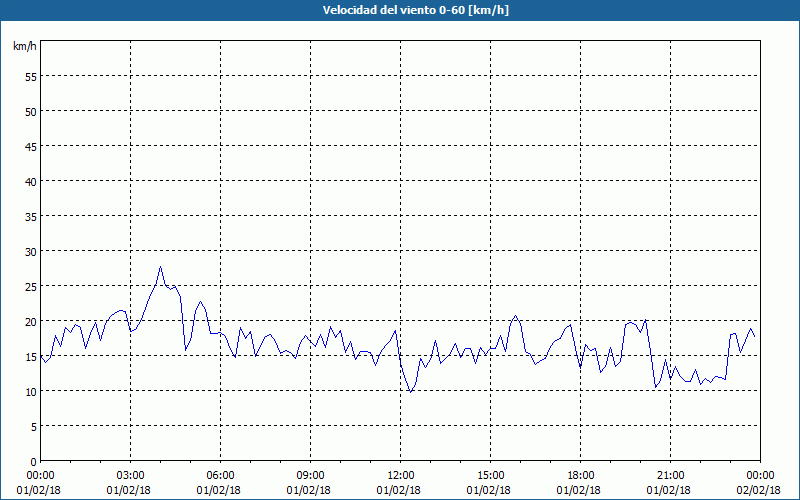
Task: Click the '01/02/18' date under 06:00
Action: 218,490
